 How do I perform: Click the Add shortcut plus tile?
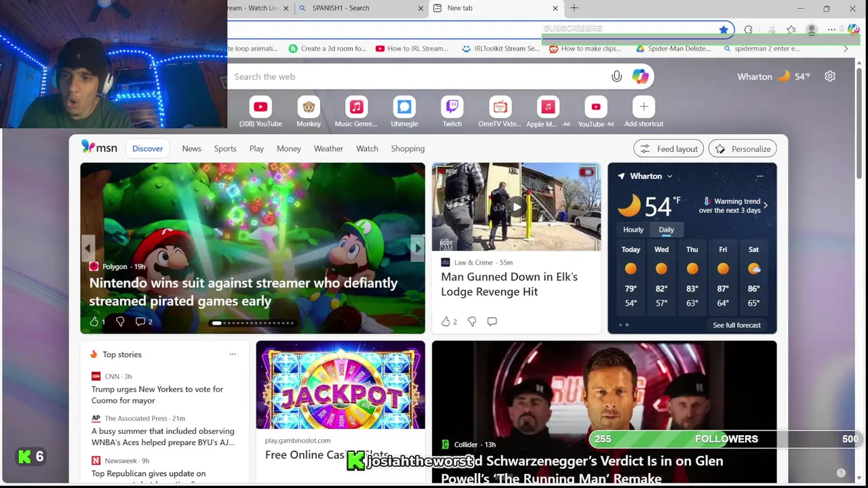pyautogui.click(x=644, y=112)
